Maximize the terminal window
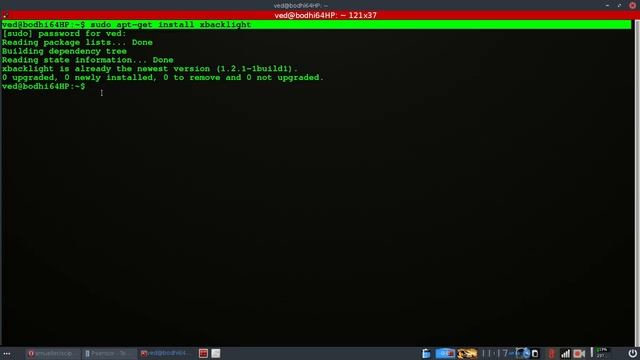640x360 pixels. tap(620, 5)
